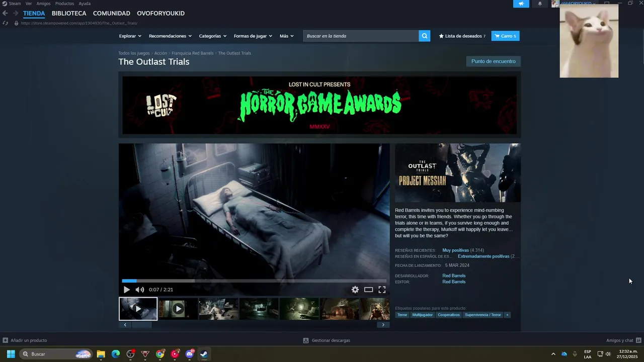Show more tags with the plus button
The width and height of the screenshot is (644, 362).
tap(507, 315)
